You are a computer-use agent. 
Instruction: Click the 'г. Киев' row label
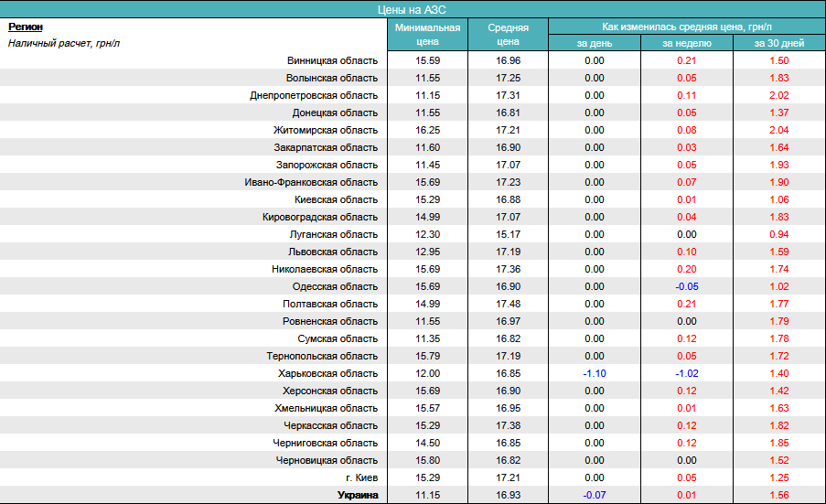click(x=361, y=477)
